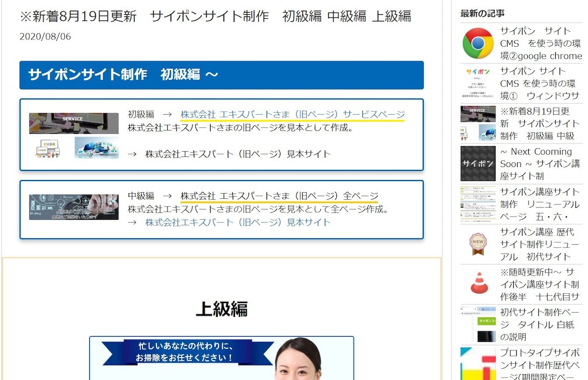Click the 上級編 heading
The height and width of the screenshot is (380, 588).
[x=222, y=309]
